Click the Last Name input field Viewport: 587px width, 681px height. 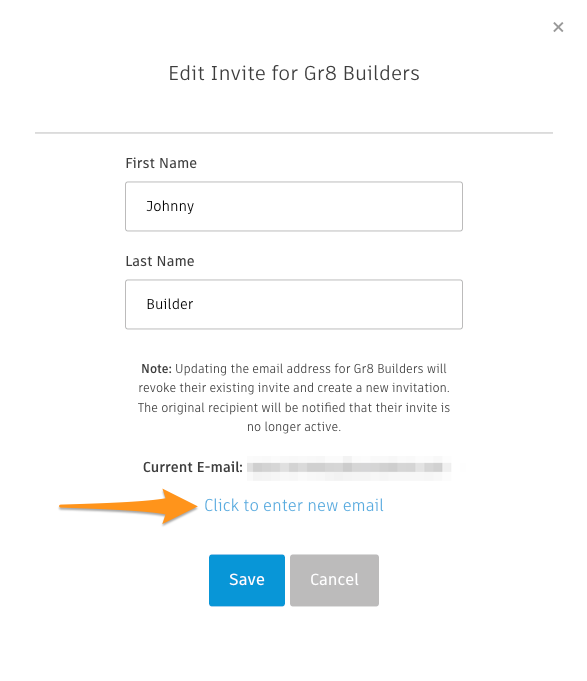(x=294, y=304)
